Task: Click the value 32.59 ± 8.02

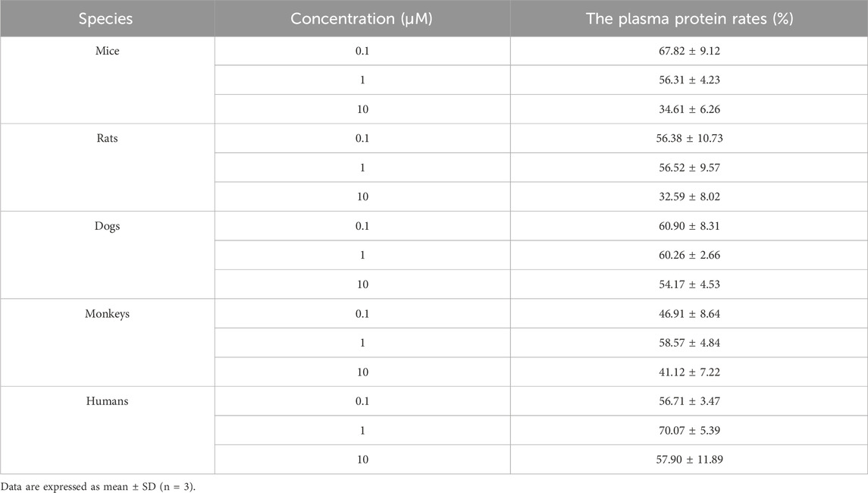Action: [689, 196]
